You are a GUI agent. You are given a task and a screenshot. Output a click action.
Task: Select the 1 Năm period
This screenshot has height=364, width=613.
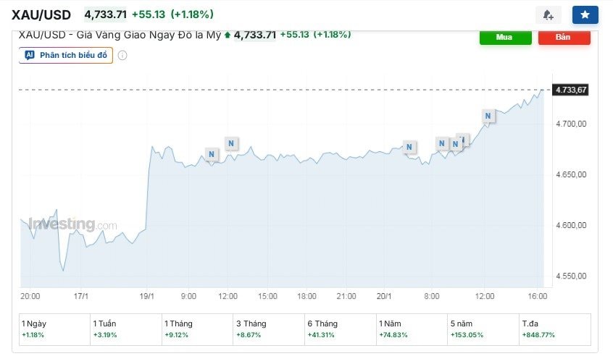pyautogui.click(x=411, y=329)
